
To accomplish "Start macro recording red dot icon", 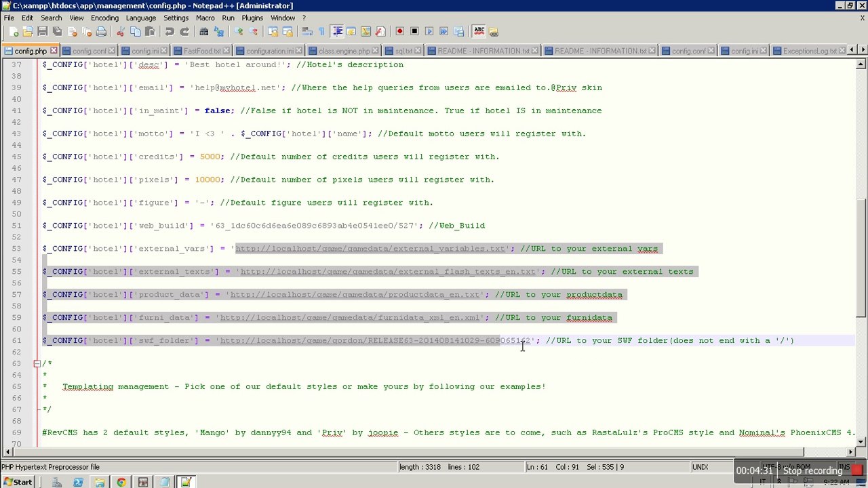I will (x=399, y=31).
